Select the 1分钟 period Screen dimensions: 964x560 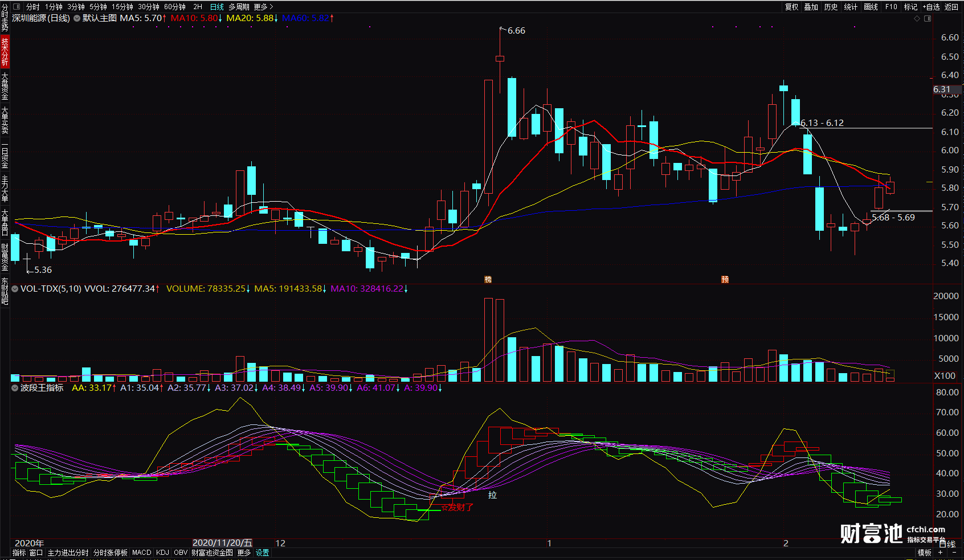(x=54, y=7)
